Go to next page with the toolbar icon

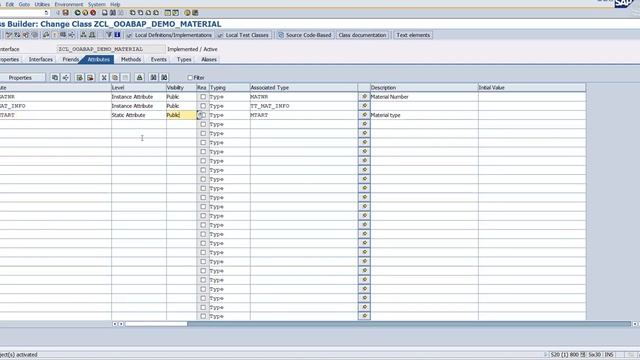coord(148,13)
